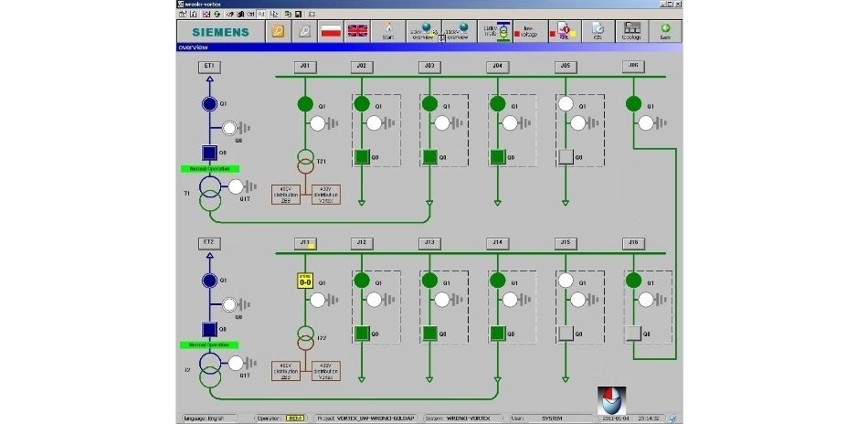Go back using the green Back icon
The width and height of the screenshot is (868, 424).
pos(665,32)
